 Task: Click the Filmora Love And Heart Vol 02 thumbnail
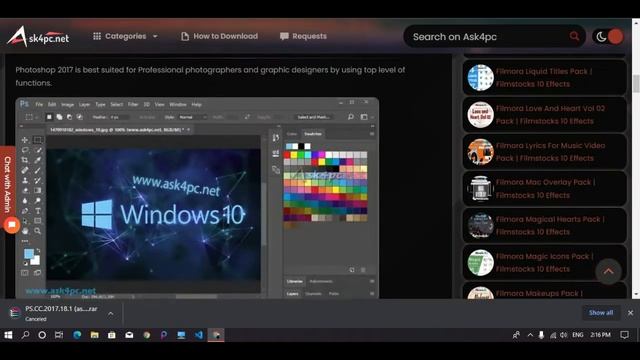pos(480,115)
